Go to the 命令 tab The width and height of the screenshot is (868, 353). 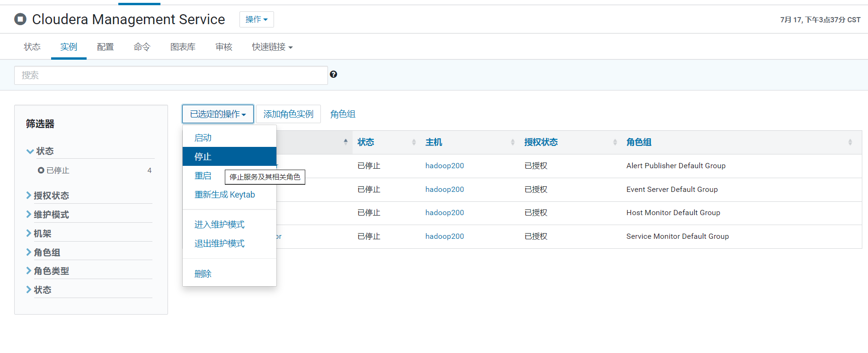click(142, 47)
